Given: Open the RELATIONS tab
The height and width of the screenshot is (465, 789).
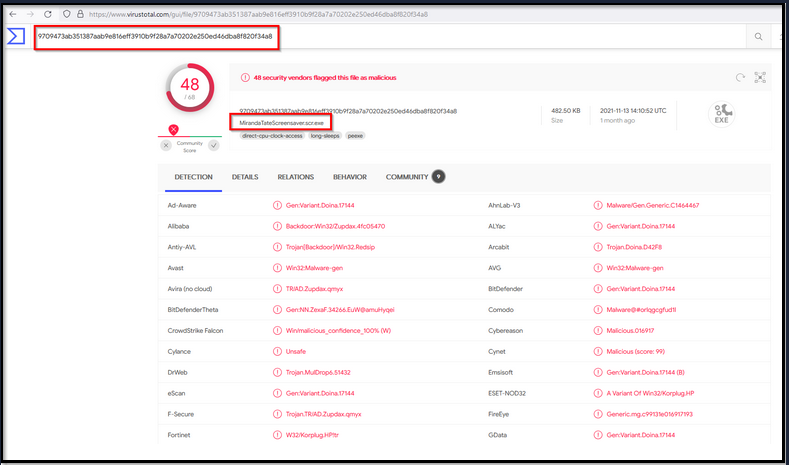Looking at the screenshot, I should 296,177.
